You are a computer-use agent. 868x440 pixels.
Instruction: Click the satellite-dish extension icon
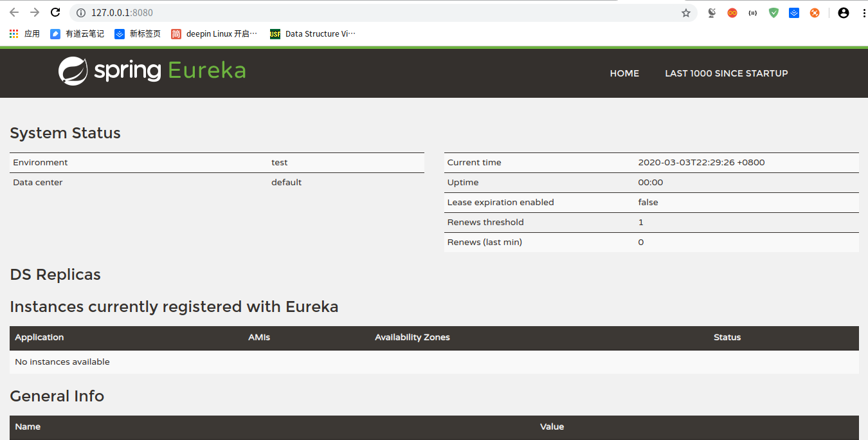[712, 13]
